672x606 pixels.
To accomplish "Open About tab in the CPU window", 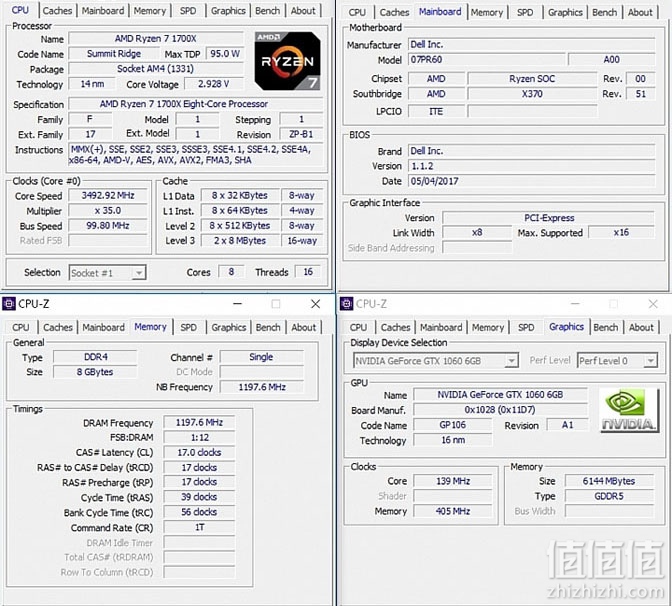I will (303, 10).
